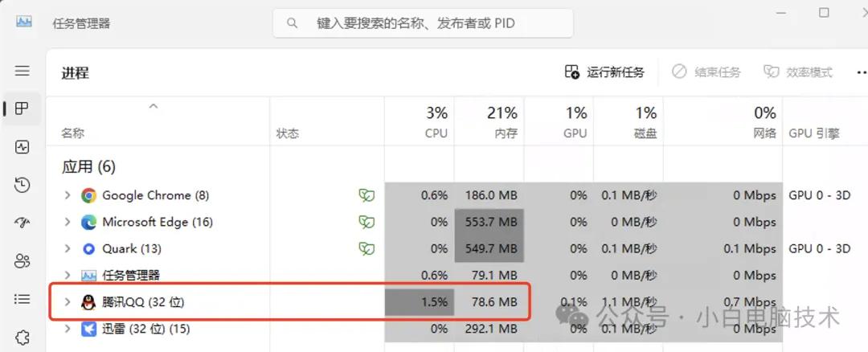Expand the 腾讯QQ process group

pyautogui.click(x=68, y=302)
